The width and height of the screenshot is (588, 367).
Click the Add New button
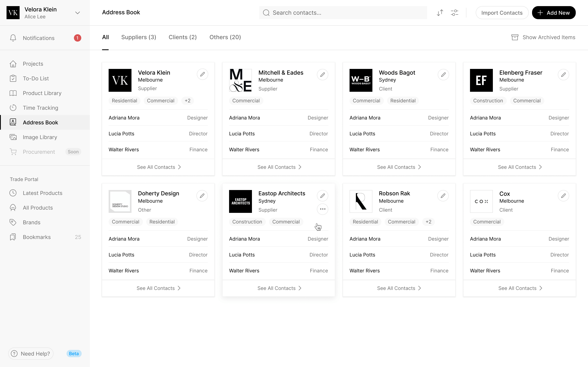click(x=553, y=13)
